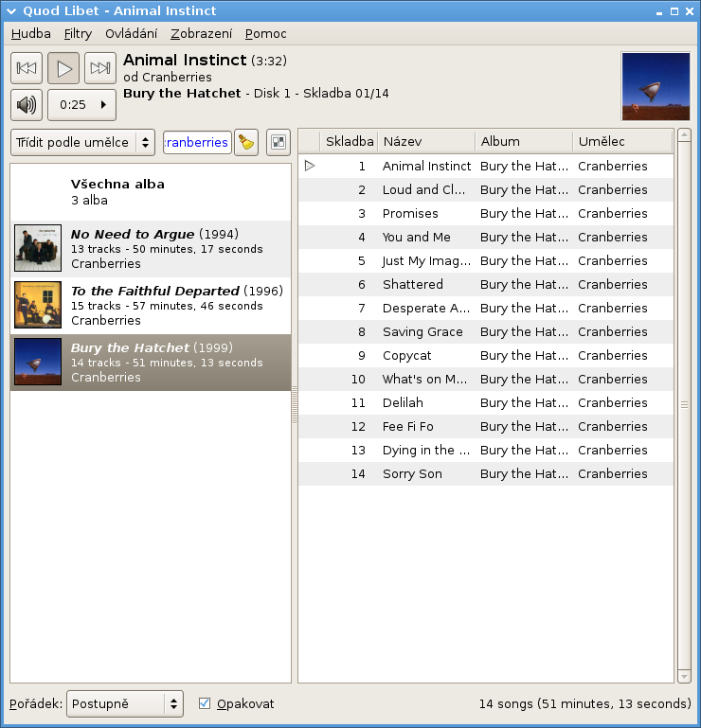Click the play button
Viewport: 701px width, 728px height.
pyautogui.click(x=63, y=68)
